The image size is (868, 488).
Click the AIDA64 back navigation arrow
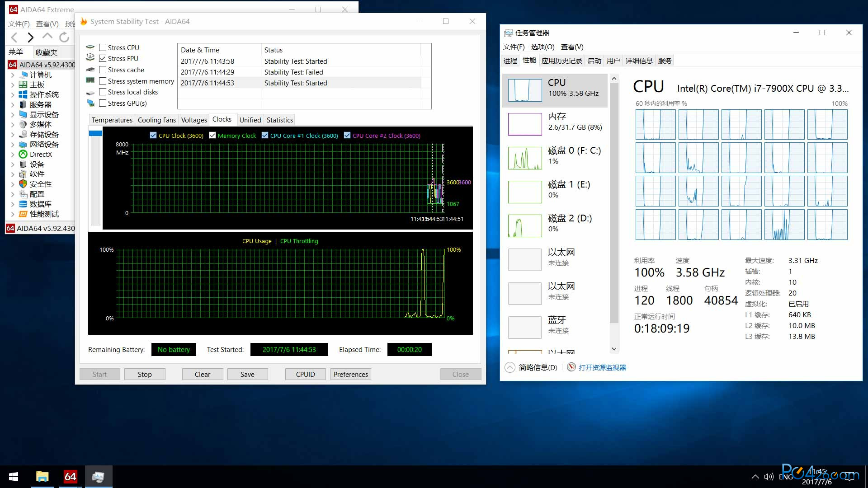pyautogui.click(x=14, y=38)
